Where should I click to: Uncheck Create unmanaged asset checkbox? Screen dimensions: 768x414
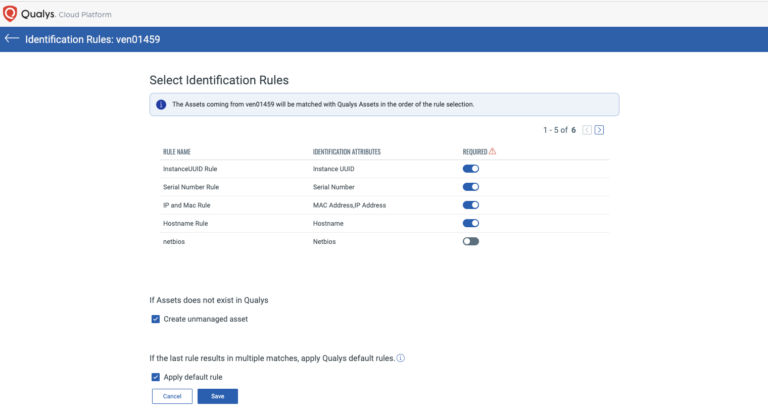[156, 319]
